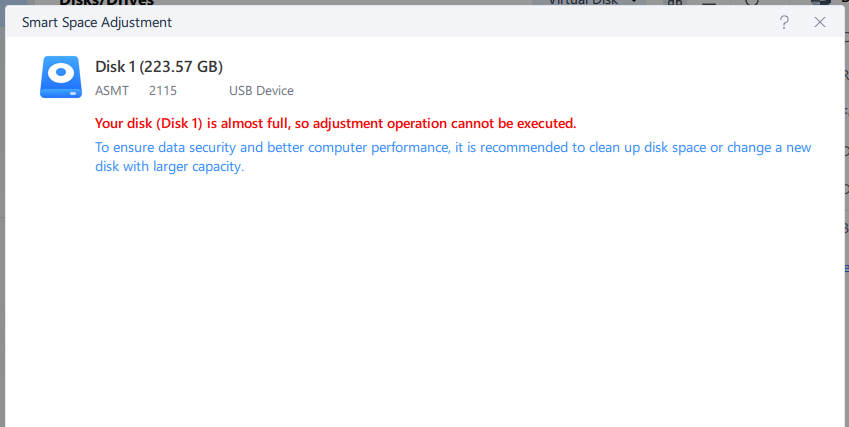
Task: Click the 'To ensure data security' recommendation line
Action: [165, 148]
